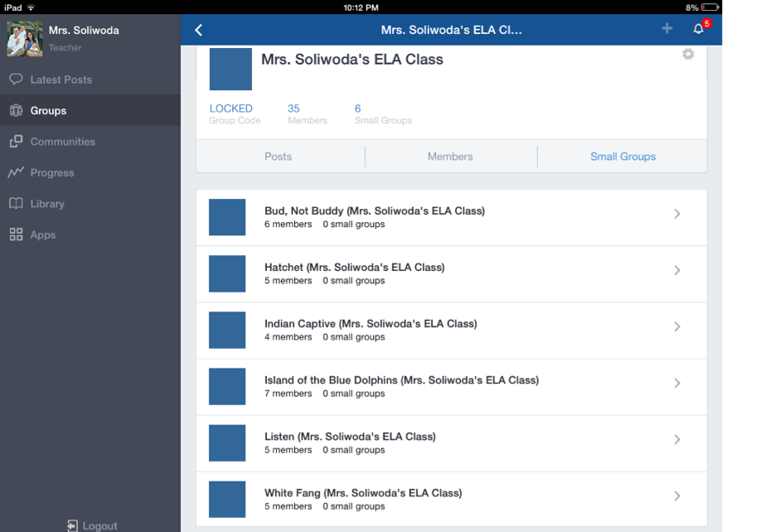Select the Small Groups tab

click(x=623, y=157)
